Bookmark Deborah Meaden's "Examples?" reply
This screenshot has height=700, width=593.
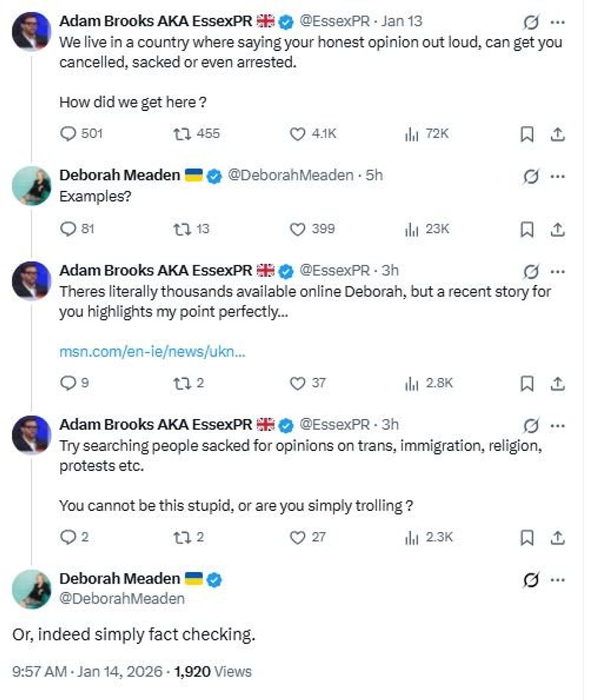[x=527, y=229]
